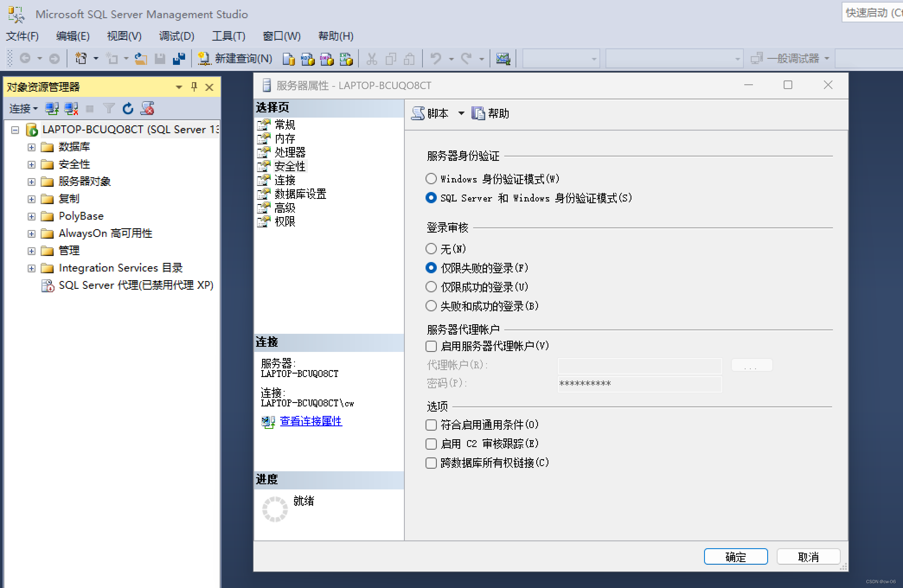Click the 查看连接属性 link
This screenshot has width=903, height=588.
311,421
